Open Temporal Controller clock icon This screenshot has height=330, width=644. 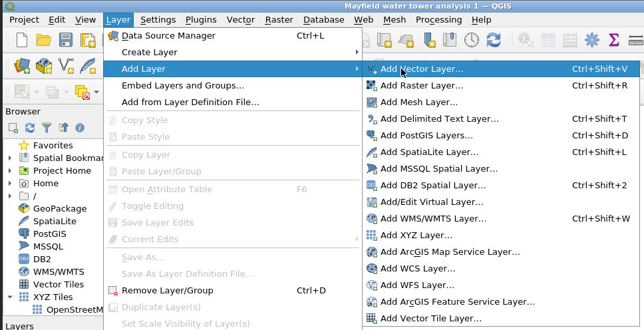coord(471,41)
